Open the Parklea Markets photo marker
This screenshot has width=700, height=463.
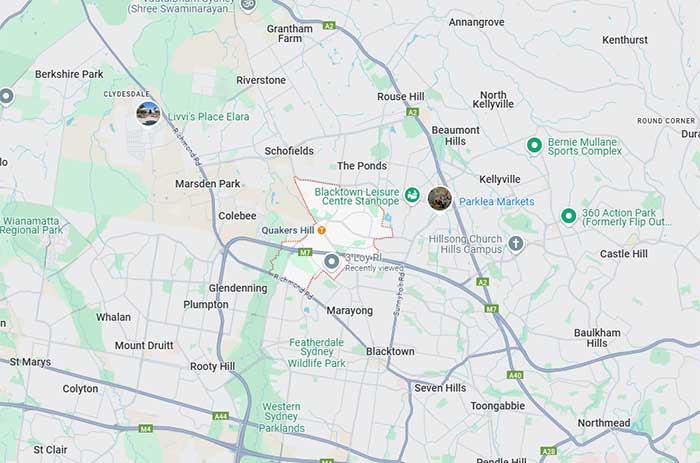click(440, 199)
